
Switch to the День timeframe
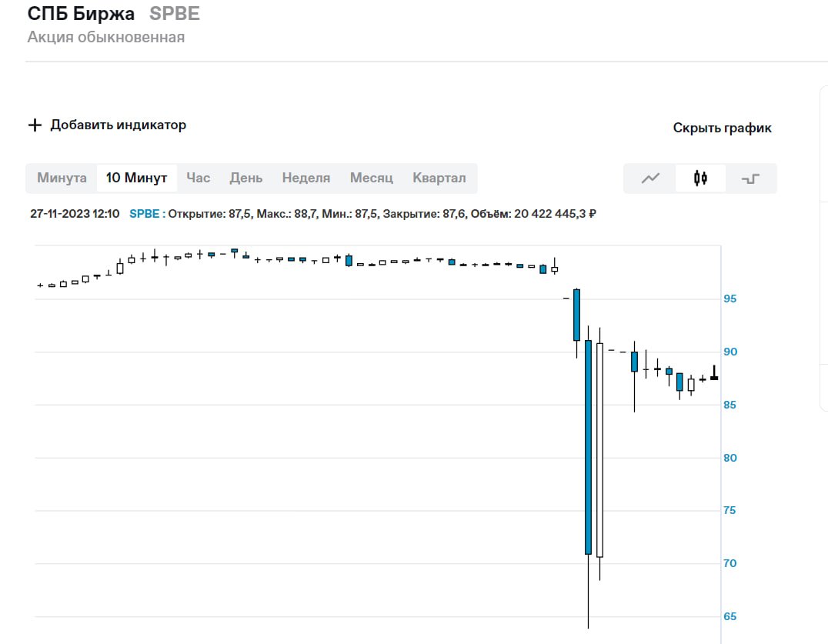(x=245, y=178)
